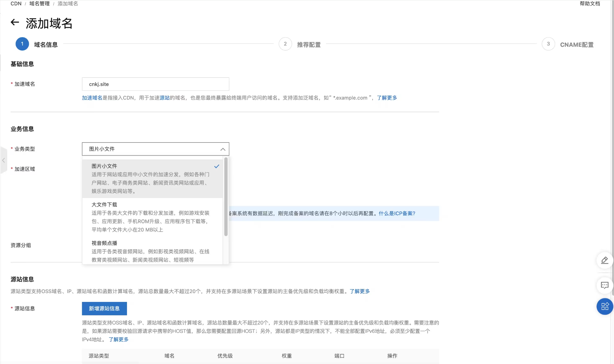614x364 pixels.
Task: Open CDN breadcrumb link
Action: click(x=16, y=4)
